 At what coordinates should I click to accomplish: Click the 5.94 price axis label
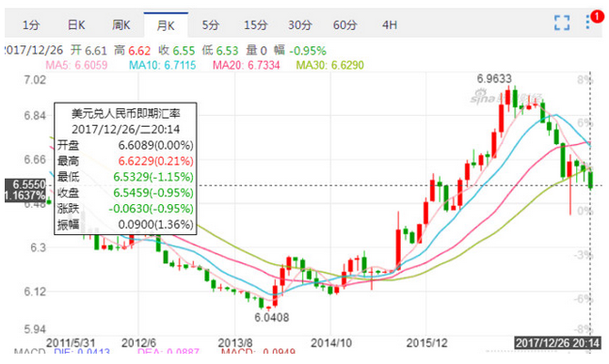pos(35,329)
